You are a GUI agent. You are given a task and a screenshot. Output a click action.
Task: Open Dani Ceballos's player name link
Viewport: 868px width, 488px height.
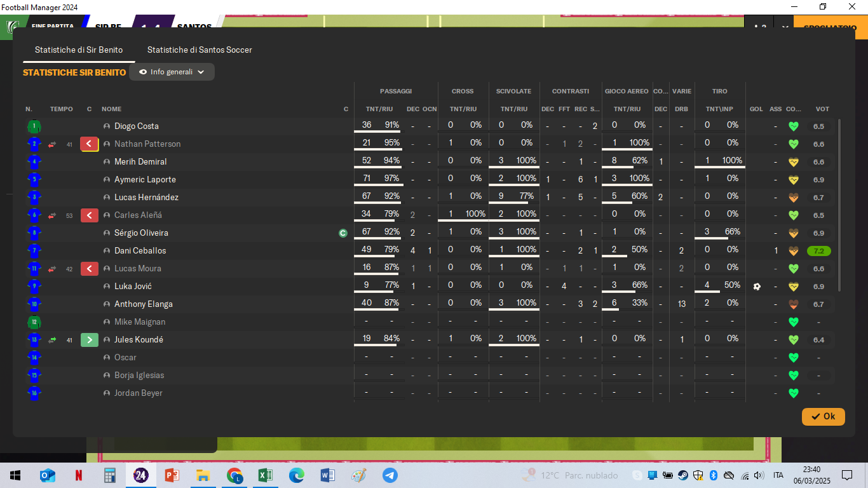140,251
